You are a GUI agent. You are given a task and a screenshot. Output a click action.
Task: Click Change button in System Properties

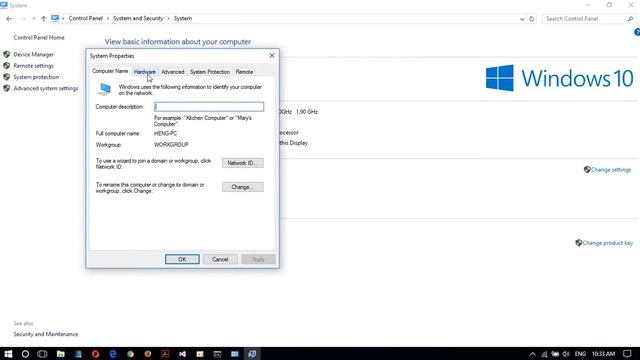point(243,187)
